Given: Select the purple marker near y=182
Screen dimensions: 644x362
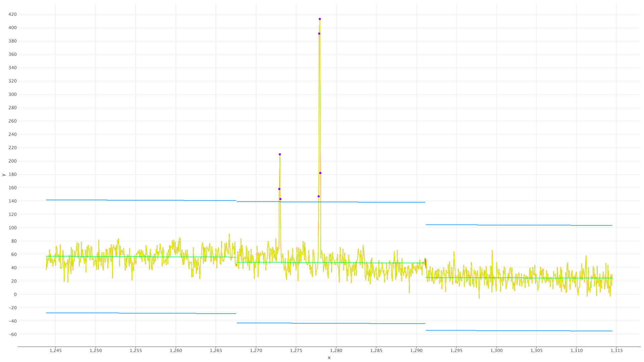Looking at the screenshot, I should 320,173.
